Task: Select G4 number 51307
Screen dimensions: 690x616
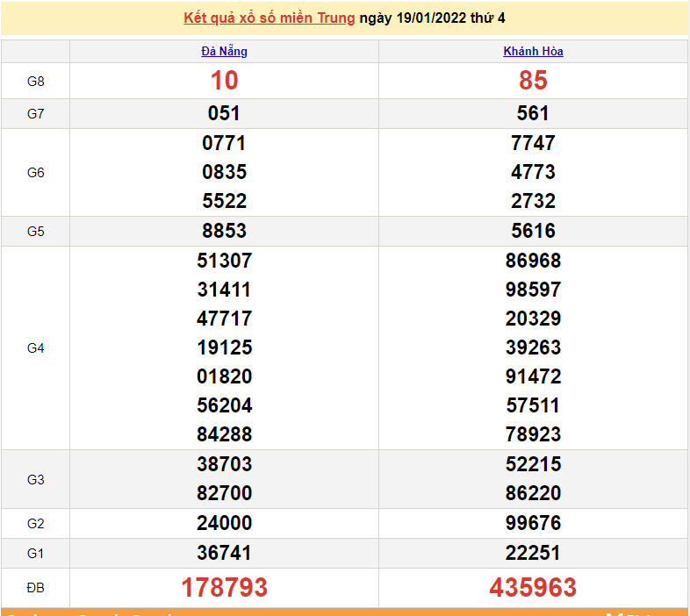Action: pos(225,261)
